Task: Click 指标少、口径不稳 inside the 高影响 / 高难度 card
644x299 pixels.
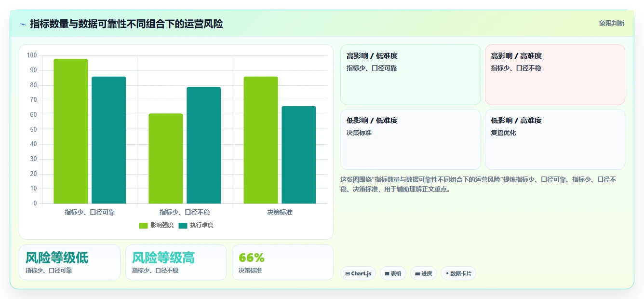Action: click(516, 68)
